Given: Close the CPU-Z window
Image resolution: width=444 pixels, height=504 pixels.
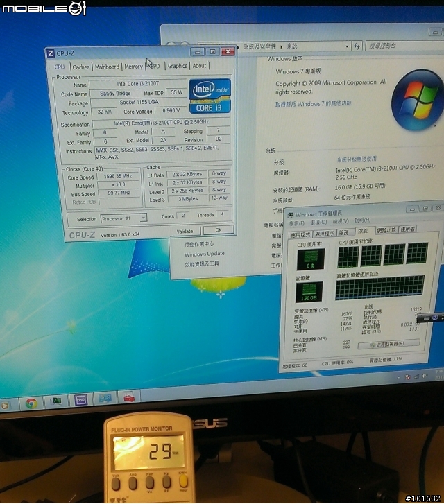Looking at the screenshot, I should click(x=228, y=51).
